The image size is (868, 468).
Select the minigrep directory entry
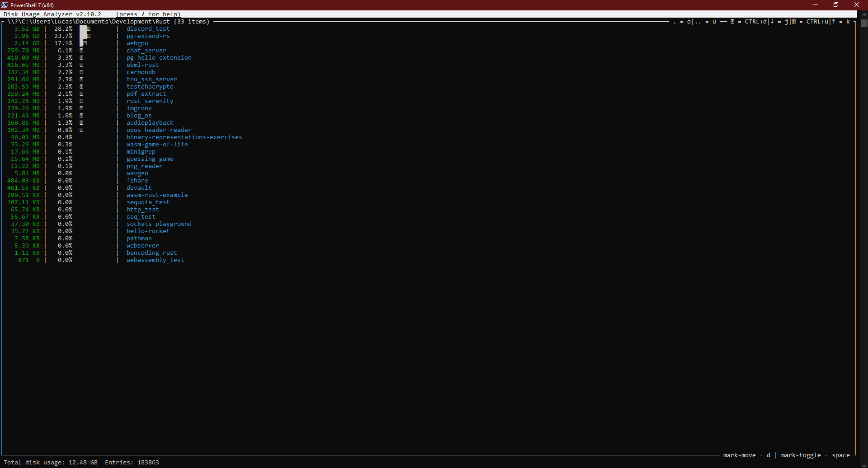click(141, 152)
